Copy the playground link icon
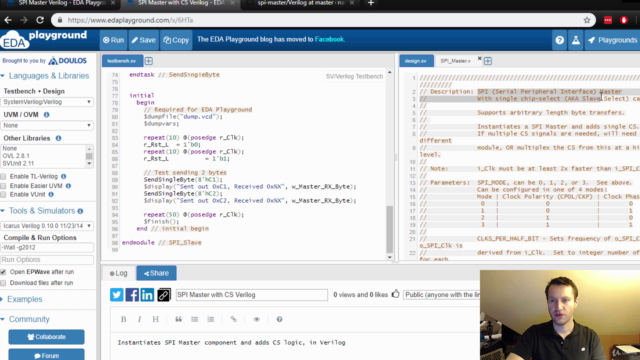The image size is (640, 360). [164, 295]
